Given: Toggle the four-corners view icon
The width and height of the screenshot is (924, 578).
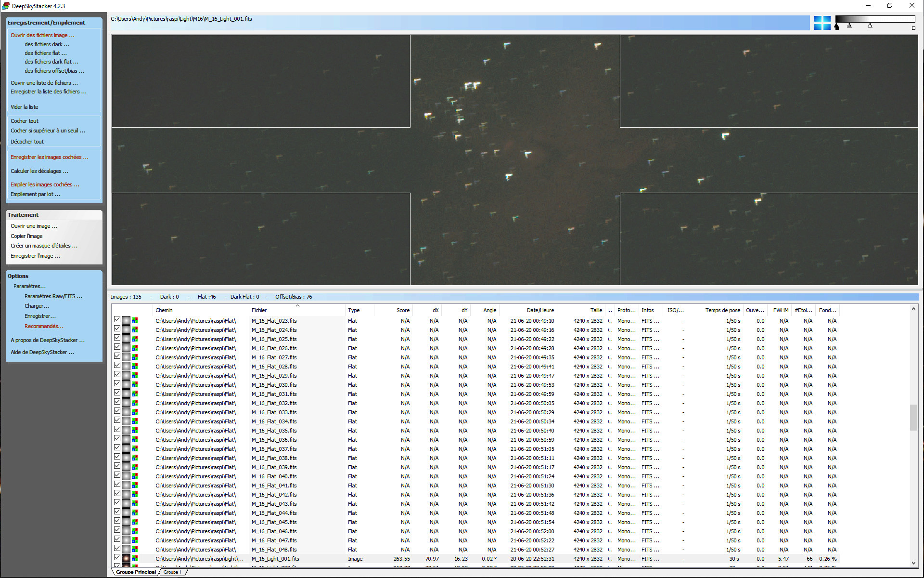Looking at the screenshot, I should point(822,23).
